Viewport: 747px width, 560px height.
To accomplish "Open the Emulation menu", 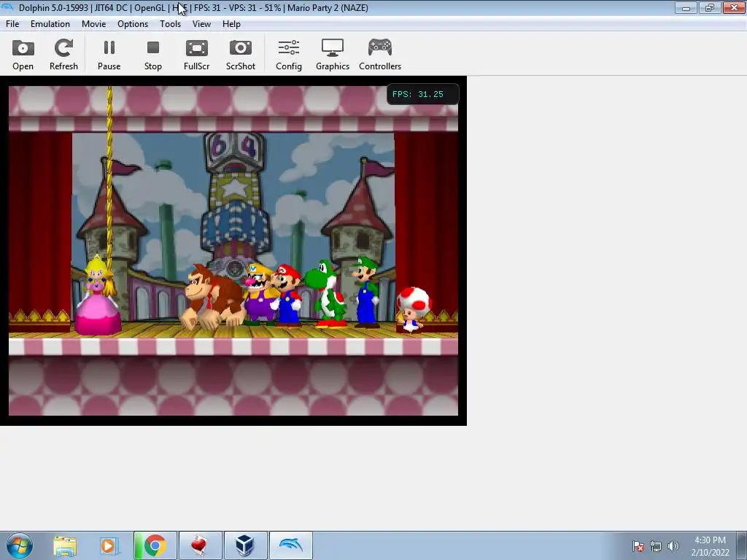I will [x=50, y=24].
